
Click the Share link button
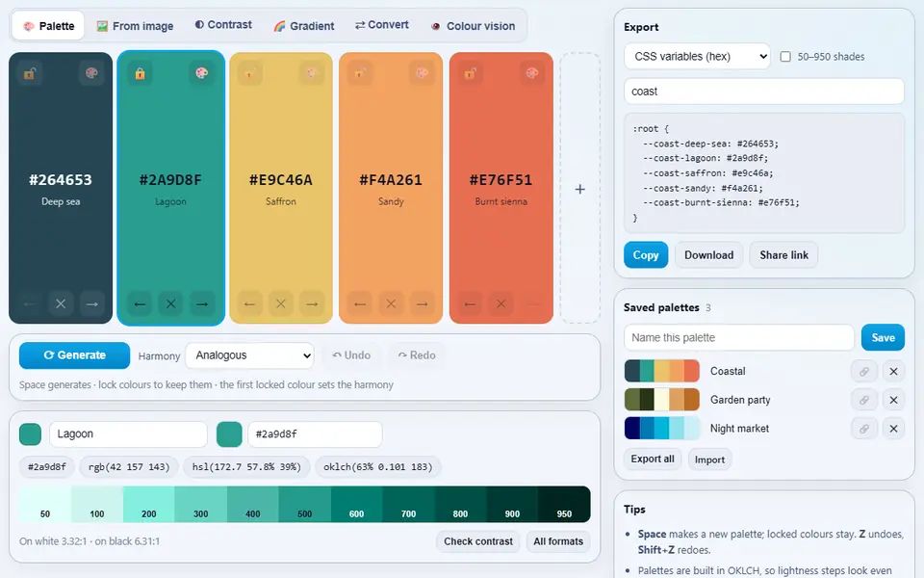coord(783,254)
